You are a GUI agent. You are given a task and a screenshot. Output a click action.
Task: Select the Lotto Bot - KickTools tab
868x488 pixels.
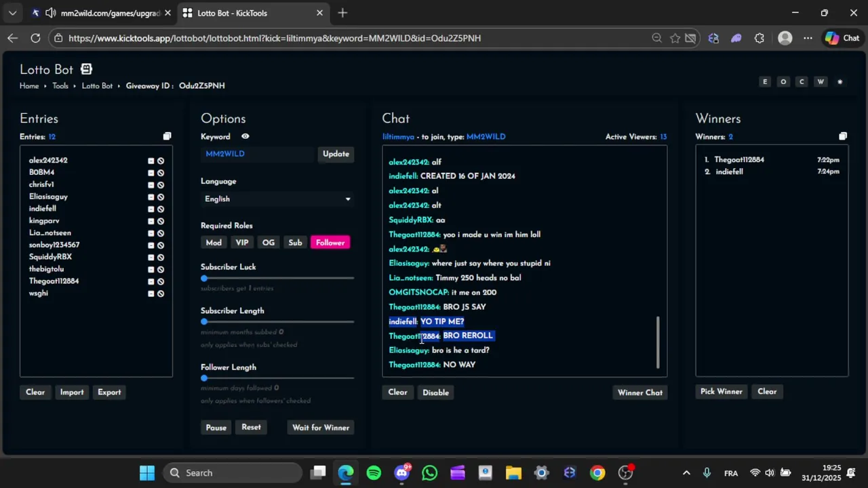click(252, 13)
